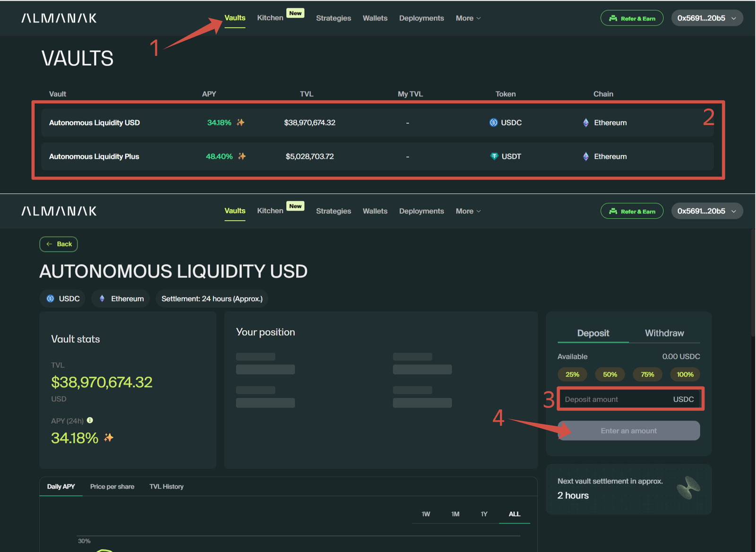Open the Price per share tab
756x552 pixels.
click(112, 486)
